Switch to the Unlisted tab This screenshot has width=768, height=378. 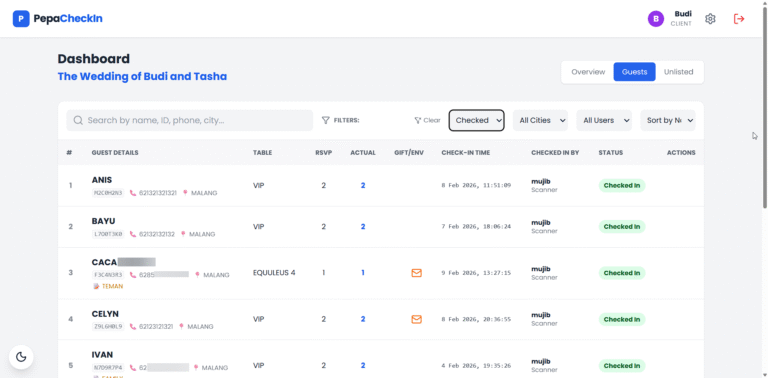pyautogui.click(x=678, y=72)
